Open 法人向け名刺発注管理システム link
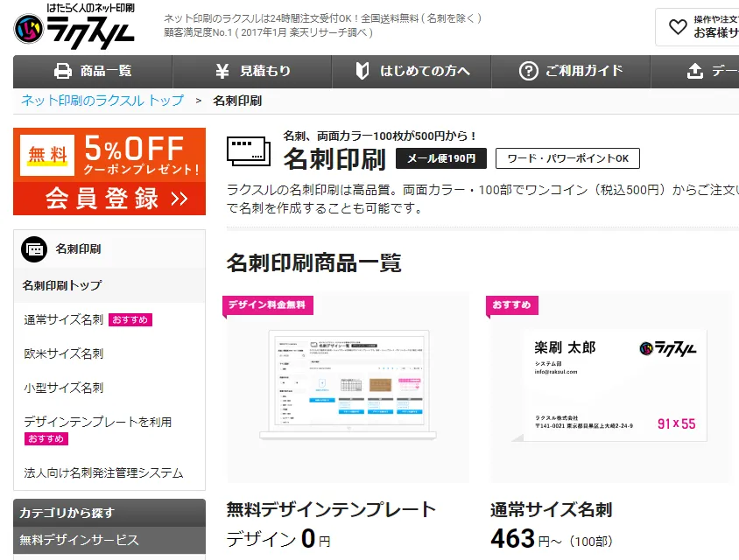This screenshot has width=739, height=560. click(103, 472)
